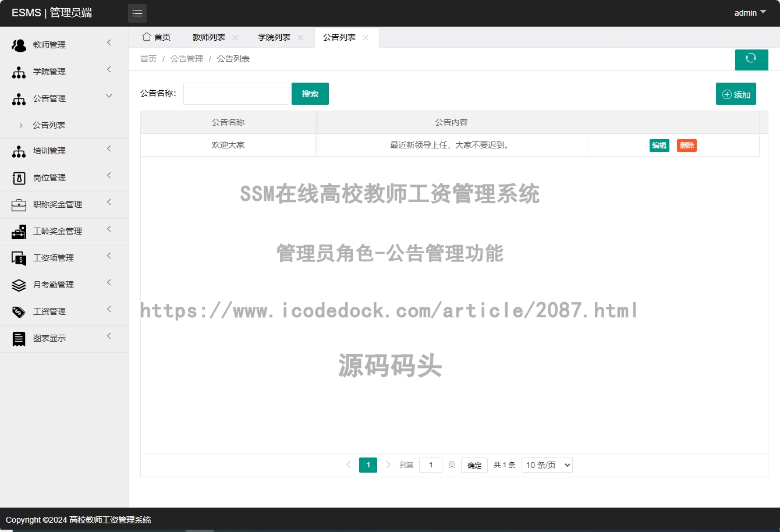The height and width of the screenshot is (532, 780).
Task: Switch to the 学院列表 tab
Action: coord(274,37)
